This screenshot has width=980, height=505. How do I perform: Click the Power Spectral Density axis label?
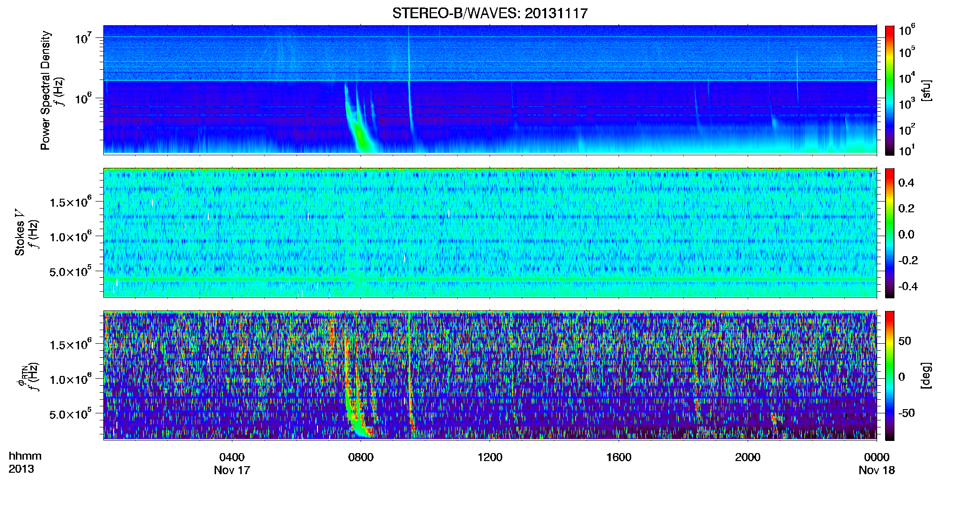(x=45, y=90)
